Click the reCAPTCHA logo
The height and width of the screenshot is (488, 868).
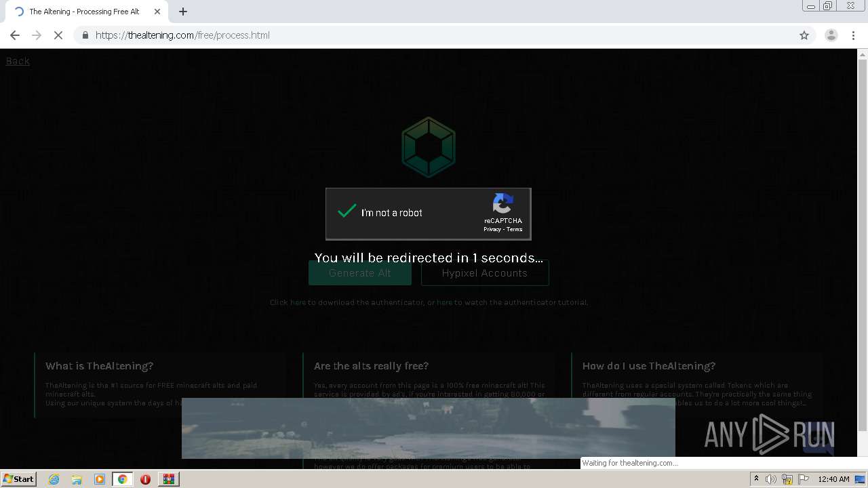[x=503, y=204]
